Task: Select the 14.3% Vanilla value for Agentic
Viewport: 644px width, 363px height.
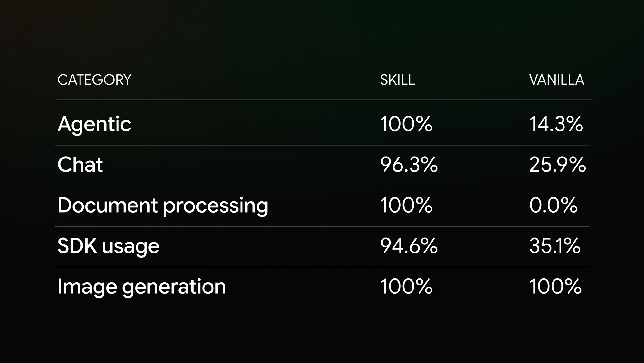Action: coord(556,124)
